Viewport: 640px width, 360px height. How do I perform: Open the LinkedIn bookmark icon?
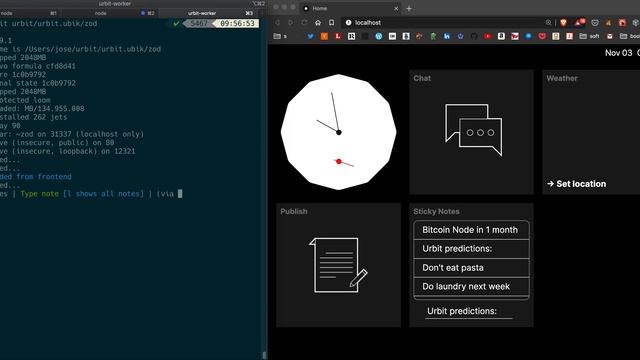[x=447, y=36]
